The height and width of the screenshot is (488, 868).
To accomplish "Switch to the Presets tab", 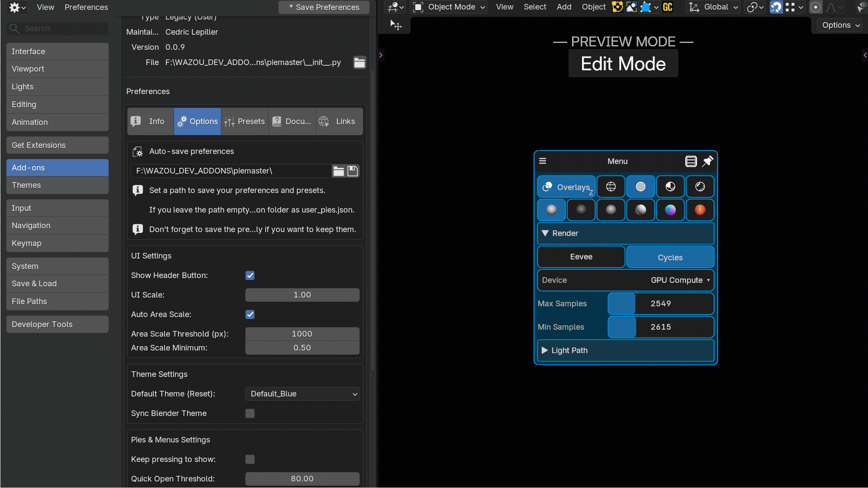I will (x=244, y=121).
